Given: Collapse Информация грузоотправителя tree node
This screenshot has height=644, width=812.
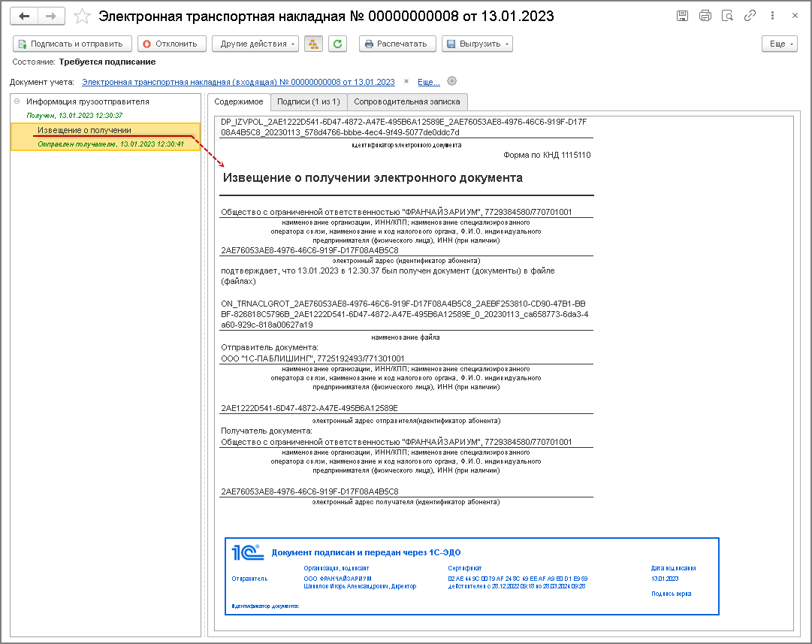Looking at the screenshot, I should [x=17, y=101].
